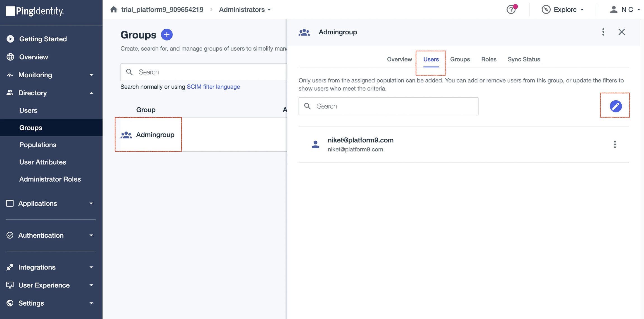This screenshot has width=644, height=319.
Task: Click the Overview globe icon in sidebar
Action: coord(10,57)
